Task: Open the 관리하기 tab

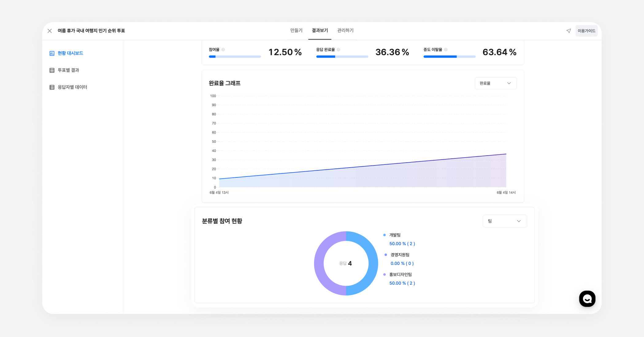Action: point(345,30)
